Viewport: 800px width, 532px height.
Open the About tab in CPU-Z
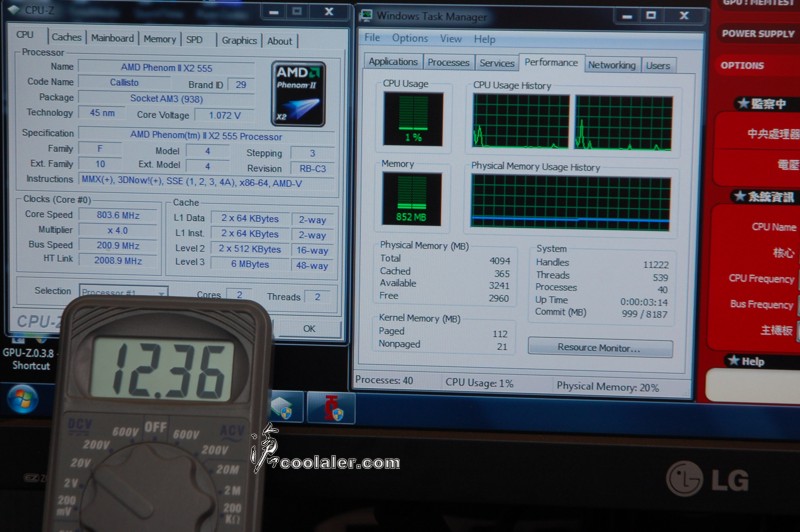(280, 41)
